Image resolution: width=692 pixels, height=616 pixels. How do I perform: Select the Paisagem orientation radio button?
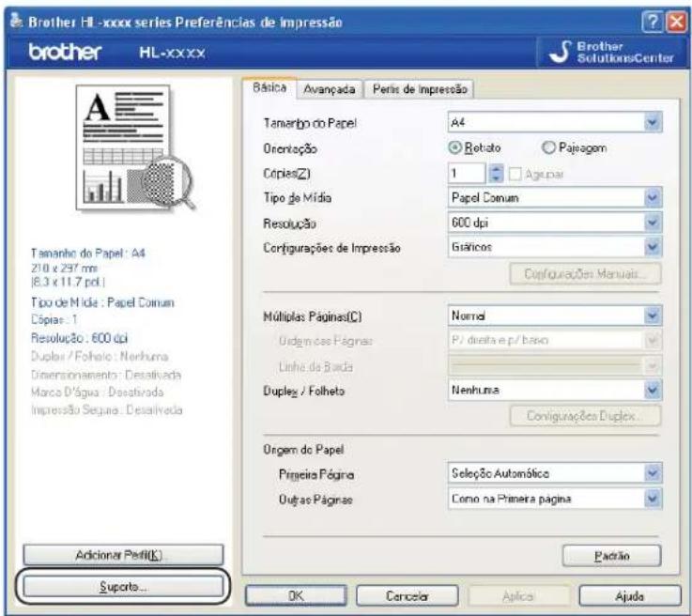(548, 147)
